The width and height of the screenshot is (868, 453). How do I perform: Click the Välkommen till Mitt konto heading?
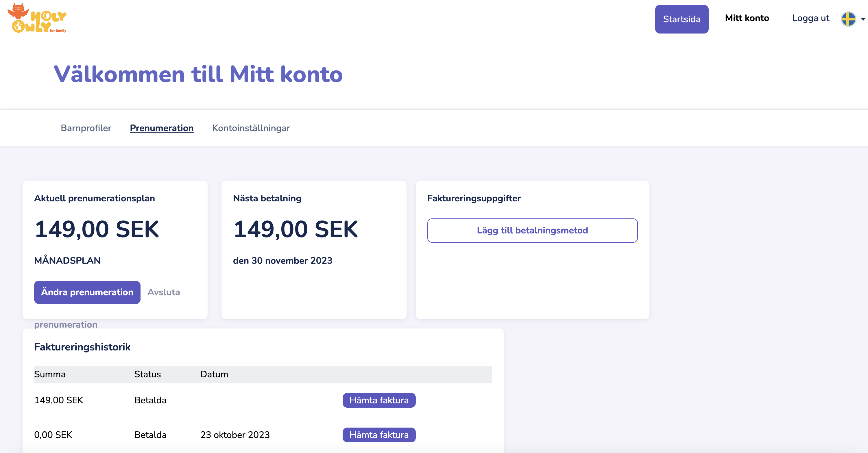click(198, 74)
